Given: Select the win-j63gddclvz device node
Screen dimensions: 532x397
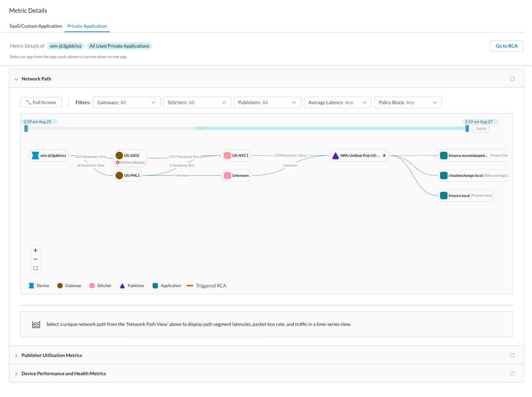Looking at the screenshot, I should pos(49,156).
